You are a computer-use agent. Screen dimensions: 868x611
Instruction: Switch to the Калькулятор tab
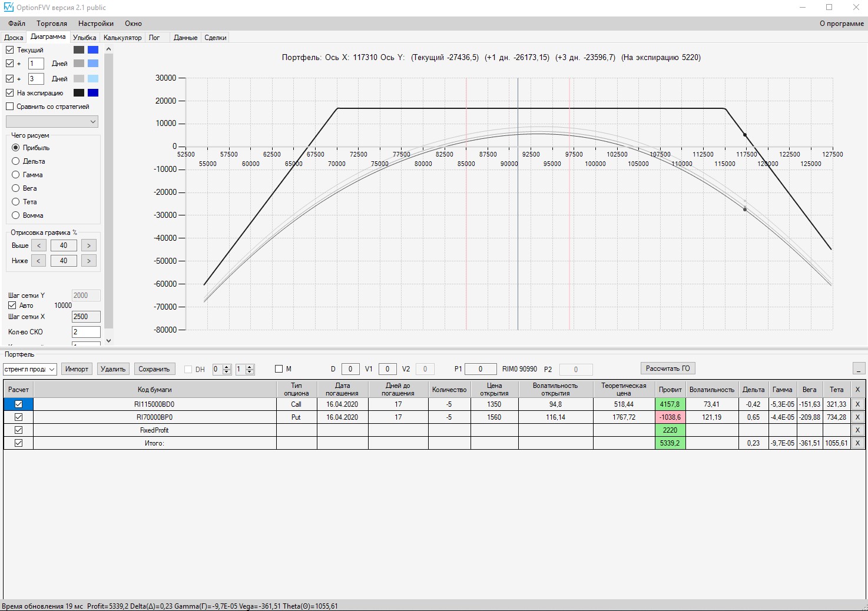[x=122, y=38]
